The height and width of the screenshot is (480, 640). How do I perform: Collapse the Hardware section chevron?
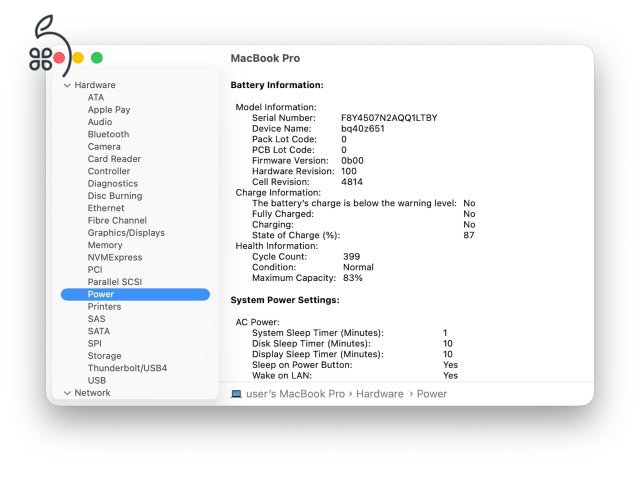point(67,85)
